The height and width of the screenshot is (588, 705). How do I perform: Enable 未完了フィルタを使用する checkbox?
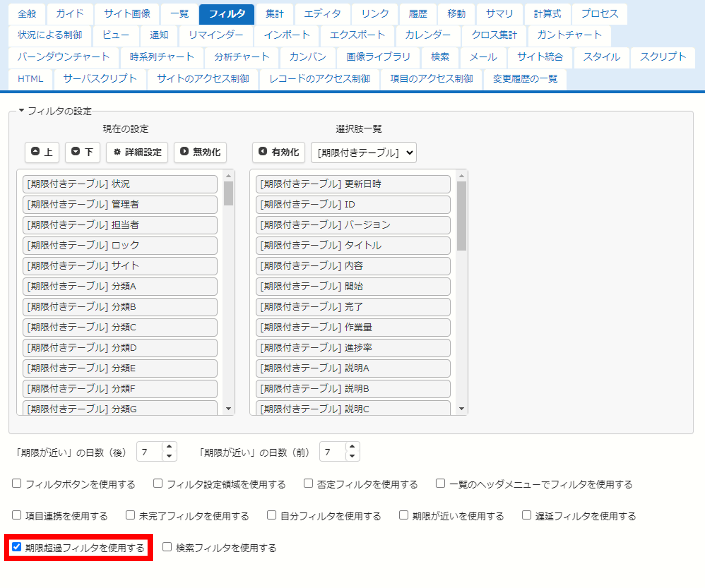130,515
